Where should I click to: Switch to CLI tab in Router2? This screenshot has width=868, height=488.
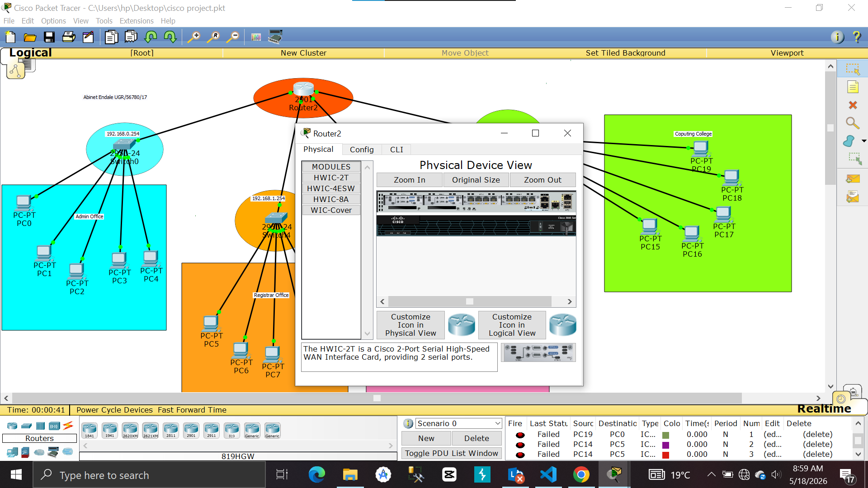(x=396, y=150)
